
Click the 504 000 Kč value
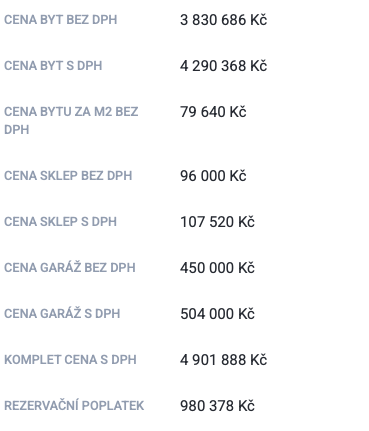(217, 314)
